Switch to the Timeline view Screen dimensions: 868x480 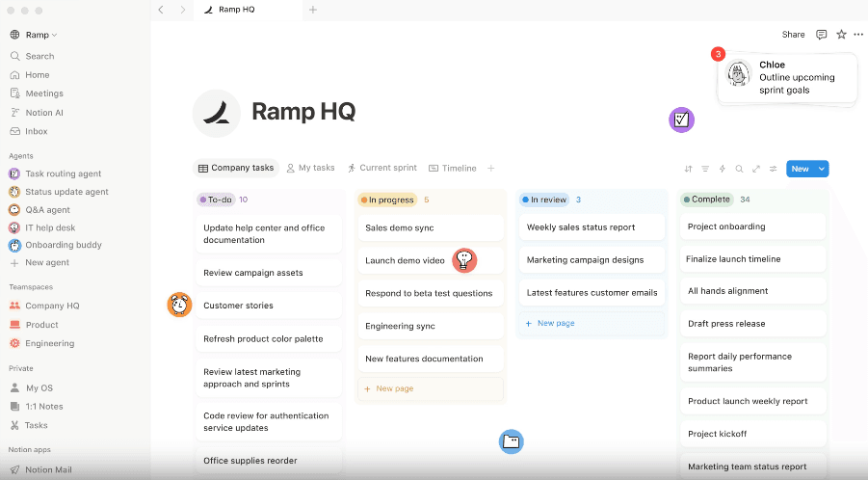[452, 168]
